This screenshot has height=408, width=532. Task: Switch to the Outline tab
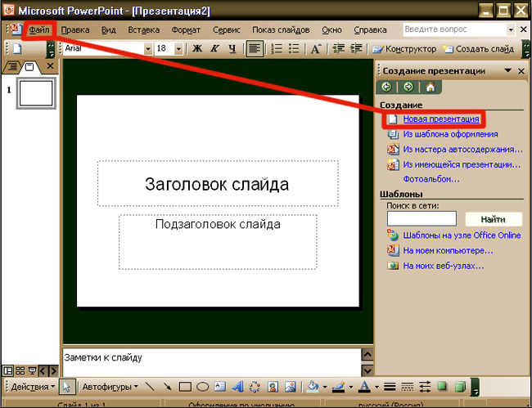coord(12,67)
